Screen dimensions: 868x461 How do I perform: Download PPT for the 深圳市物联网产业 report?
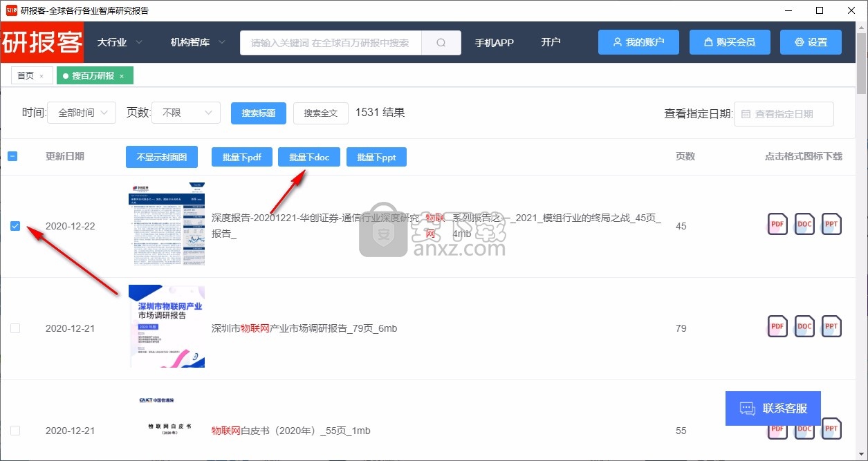pos(831,326)
